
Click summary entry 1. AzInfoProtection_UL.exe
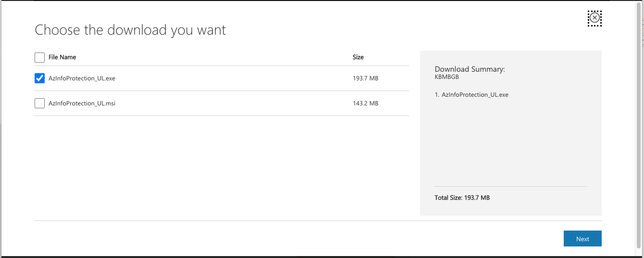tap(471, 95)
